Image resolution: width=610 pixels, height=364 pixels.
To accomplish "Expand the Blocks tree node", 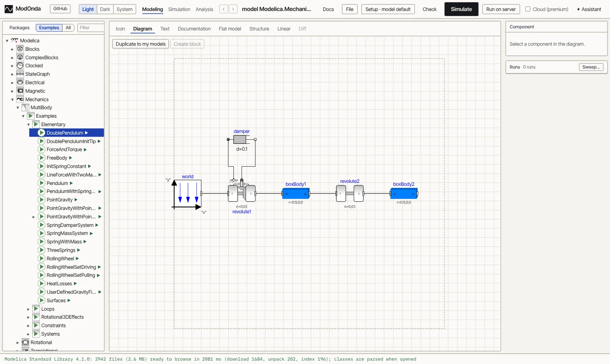I will (12, 49).
